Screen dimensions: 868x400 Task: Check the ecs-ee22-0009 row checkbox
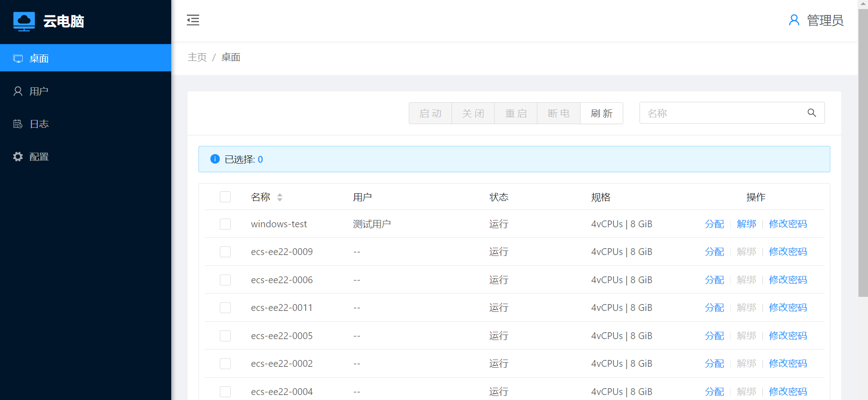(x=225, y=252)
